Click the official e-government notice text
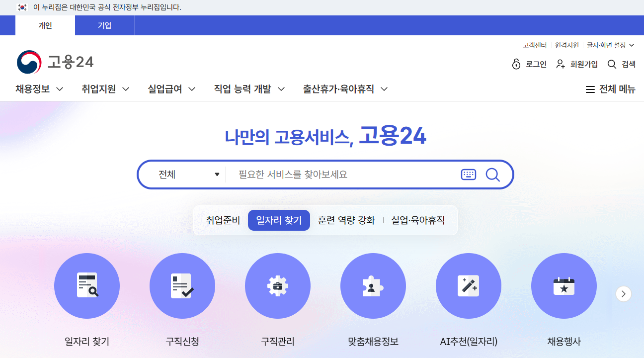 coord(107,7)
